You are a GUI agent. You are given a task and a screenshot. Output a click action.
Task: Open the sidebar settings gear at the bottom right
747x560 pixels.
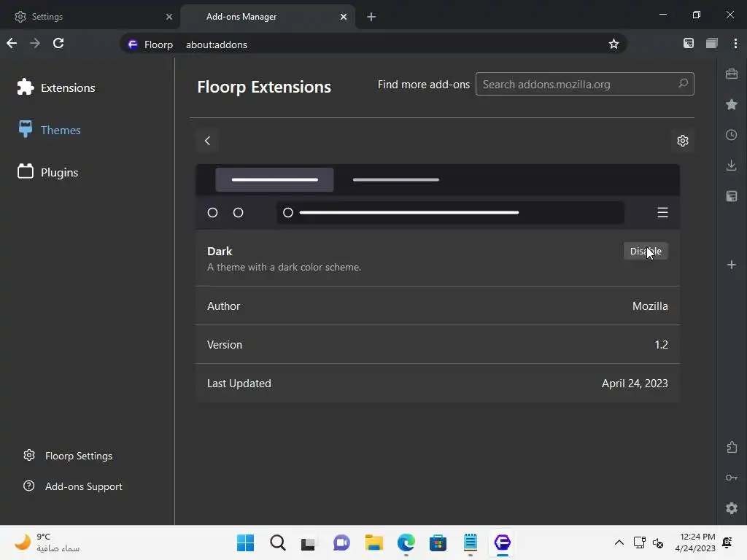pyautogui.click(x=732, y=508)
